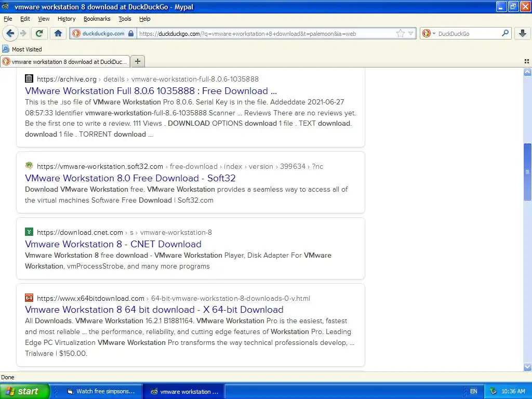Image resolution: width=532 pixels, height=399 pixels.
Task: Open a new tab with plus button
Action: 137,61
